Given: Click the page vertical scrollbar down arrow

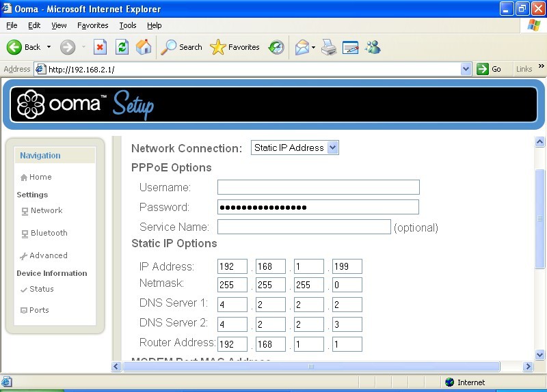Looking at the screenshot, I should click(539, 355).
